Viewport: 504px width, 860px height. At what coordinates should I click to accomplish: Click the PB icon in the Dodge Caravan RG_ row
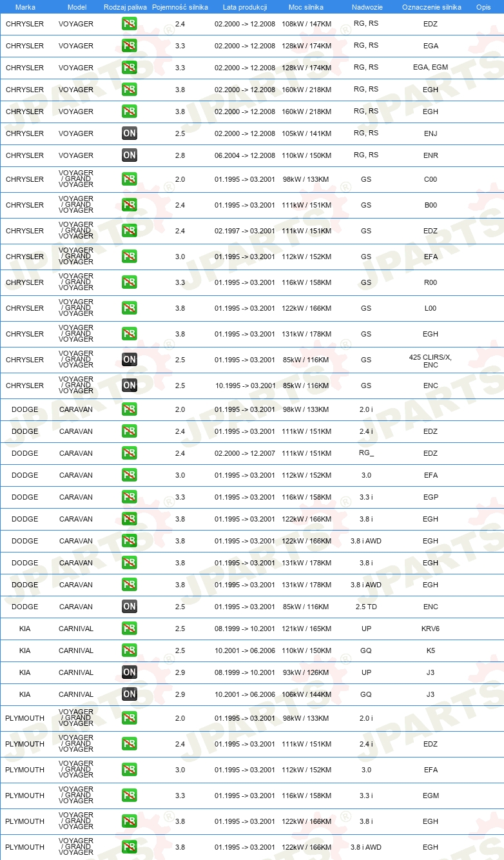tap(130, 453)
